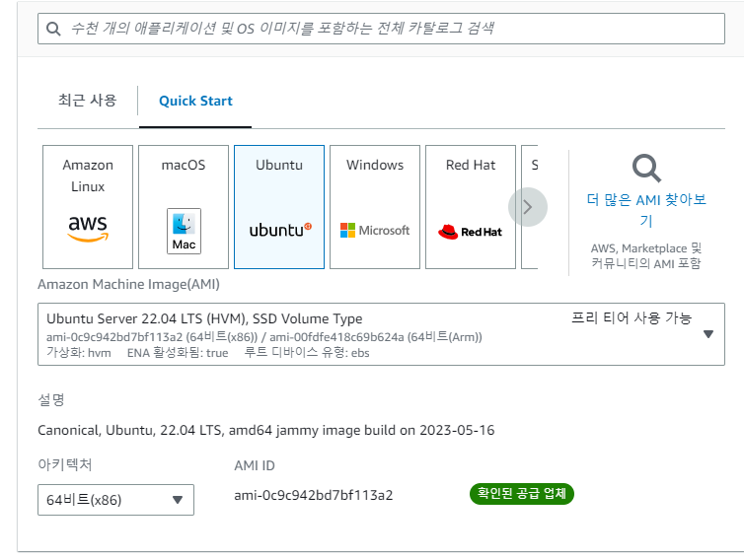Show more OS cards with right chevron
This screenshot has width=744, height=560.
point(528,207)
